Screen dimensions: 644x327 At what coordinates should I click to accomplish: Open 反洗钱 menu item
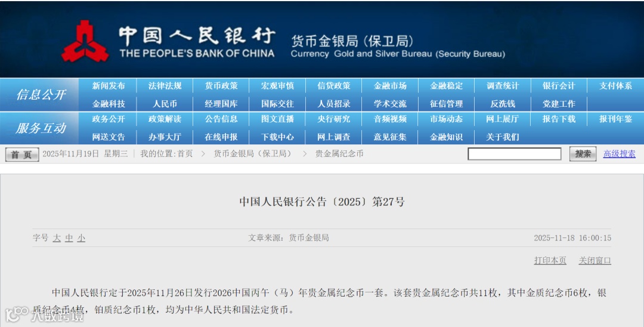tap(503, 104)
